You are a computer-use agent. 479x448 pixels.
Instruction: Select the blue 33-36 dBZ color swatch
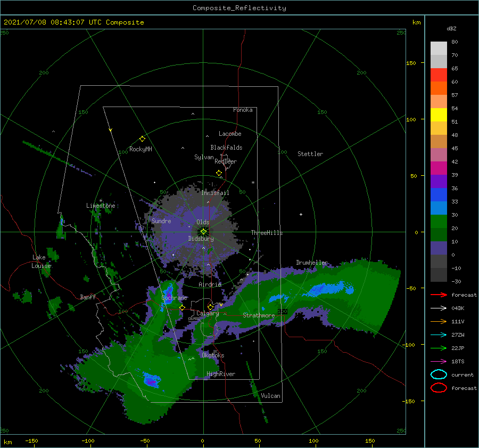click(x=439, y=195)
